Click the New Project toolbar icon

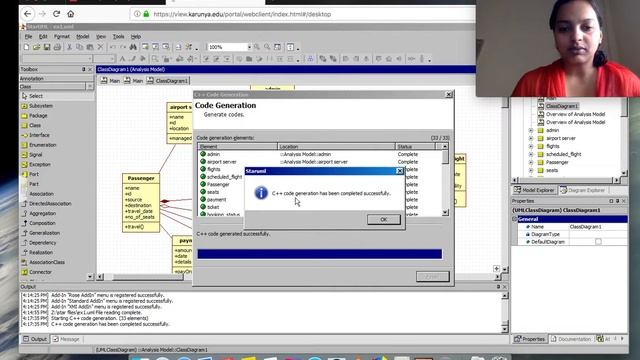tap(27, 47)
